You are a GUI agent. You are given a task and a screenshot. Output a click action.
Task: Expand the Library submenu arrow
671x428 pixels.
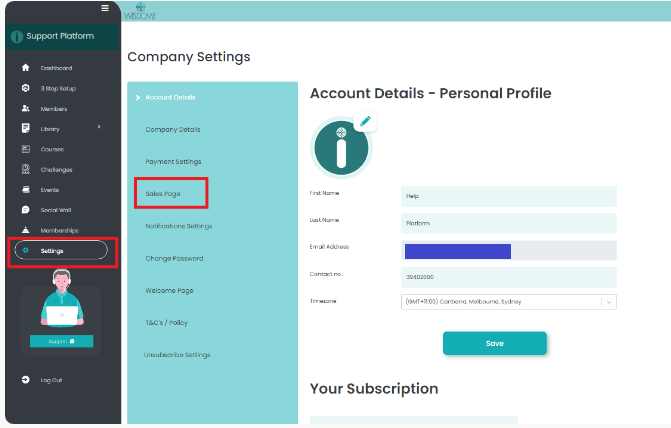(99, 127)
